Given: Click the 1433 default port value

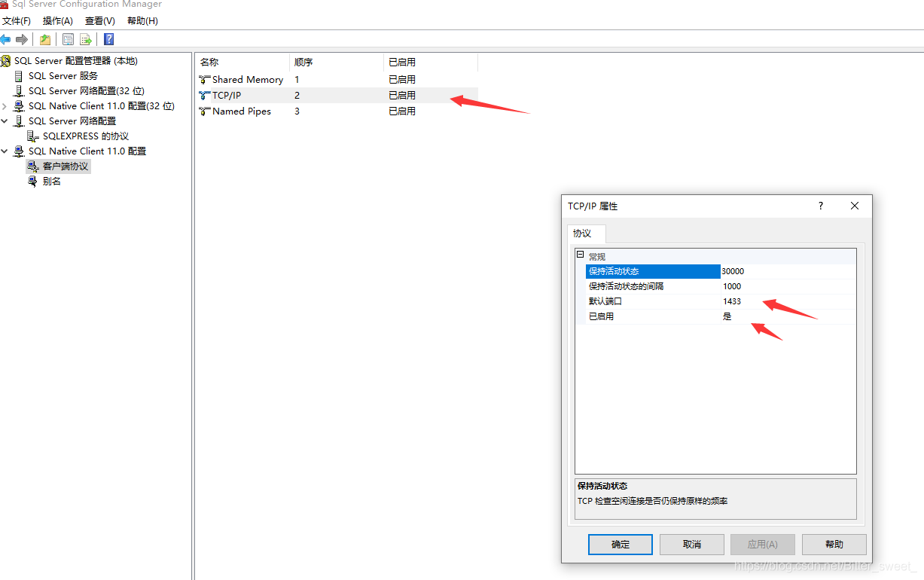Looking at the screenshot, I should click(x=788, y=301).
